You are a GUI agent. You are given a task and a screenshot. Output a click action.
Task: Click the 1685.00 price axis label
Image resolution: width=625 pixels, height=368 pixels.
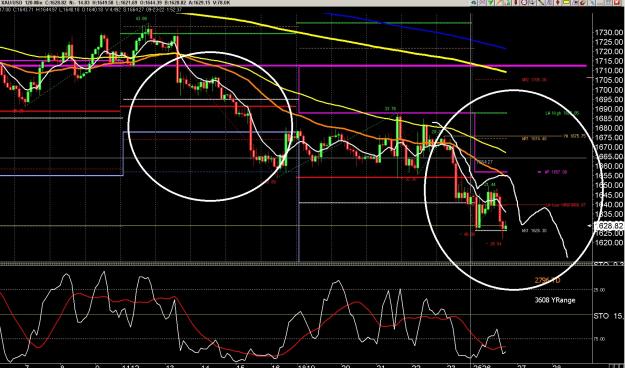[x=608, y=118]
